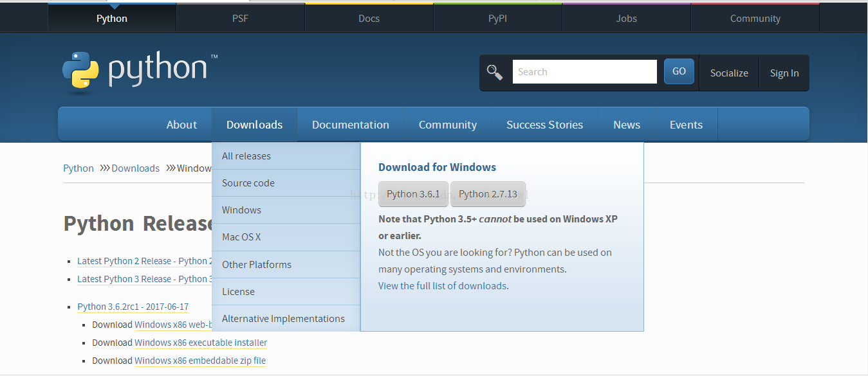Download Python 2.7.13 button

point(488,194)
